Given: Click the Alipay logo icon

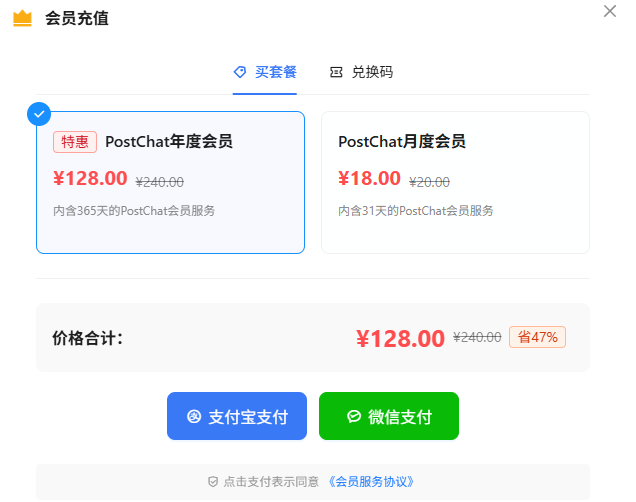Looking at the screenshot, I should (x=194, y=417).
